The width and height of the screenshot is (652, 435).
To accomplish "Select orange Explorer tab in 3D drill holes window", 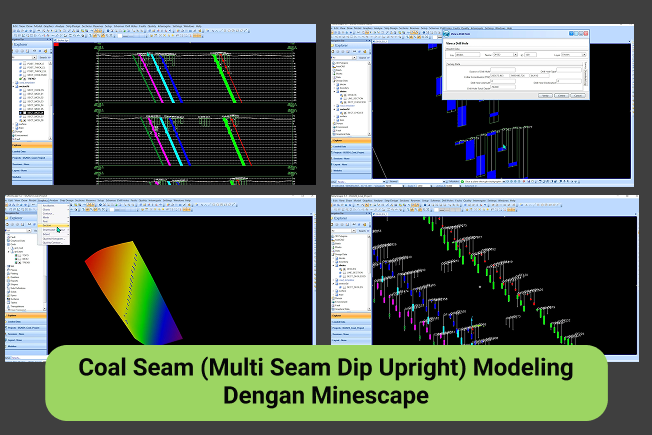I will [x=351, y=316].
